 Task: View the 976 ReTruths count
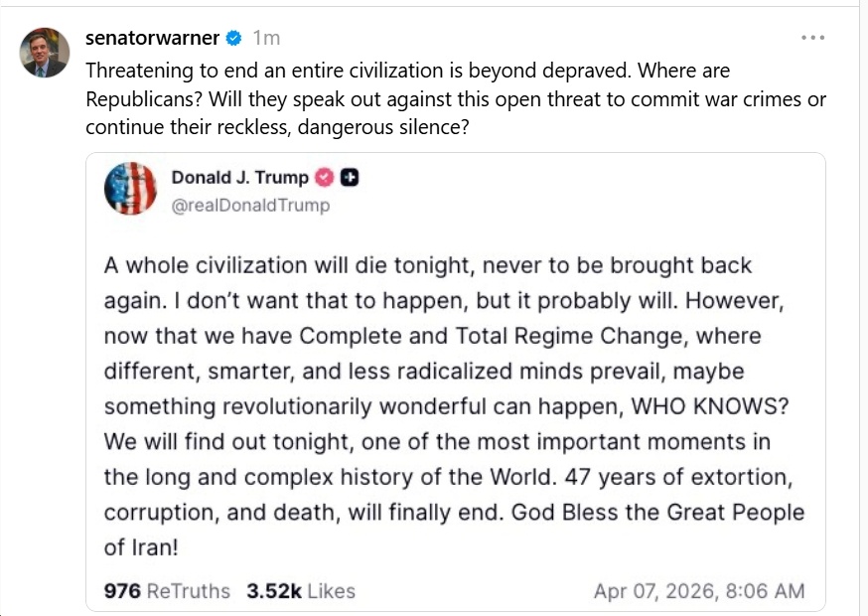click(167, 591)
